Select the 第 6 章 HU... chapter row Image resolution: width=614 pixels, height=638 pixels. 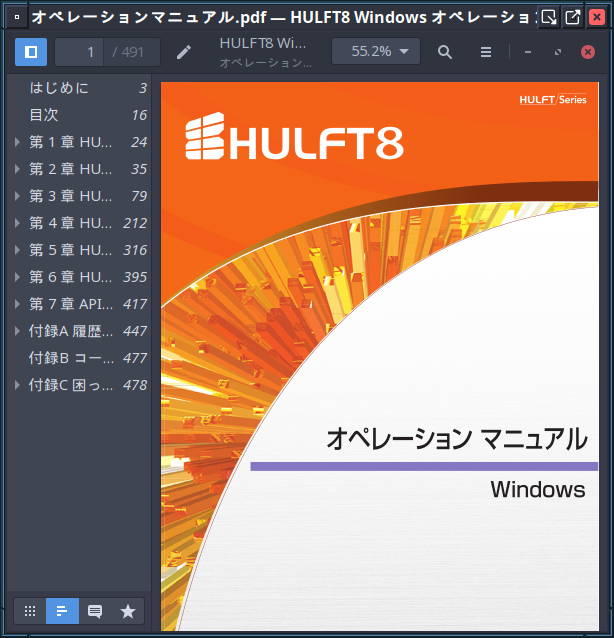tap(79, 277)
